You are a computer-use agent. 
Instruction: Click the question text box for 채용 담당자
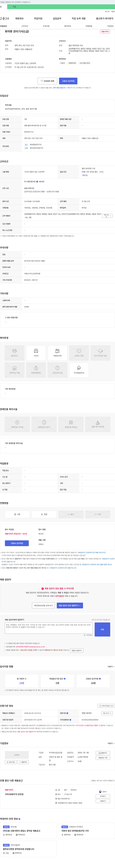(49, 628)
